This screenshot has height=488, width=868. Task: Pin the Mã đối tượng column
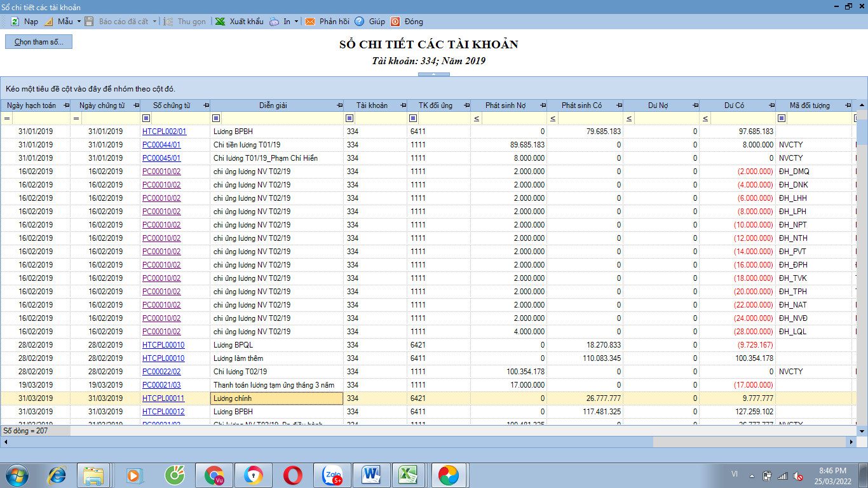(848, 105)
